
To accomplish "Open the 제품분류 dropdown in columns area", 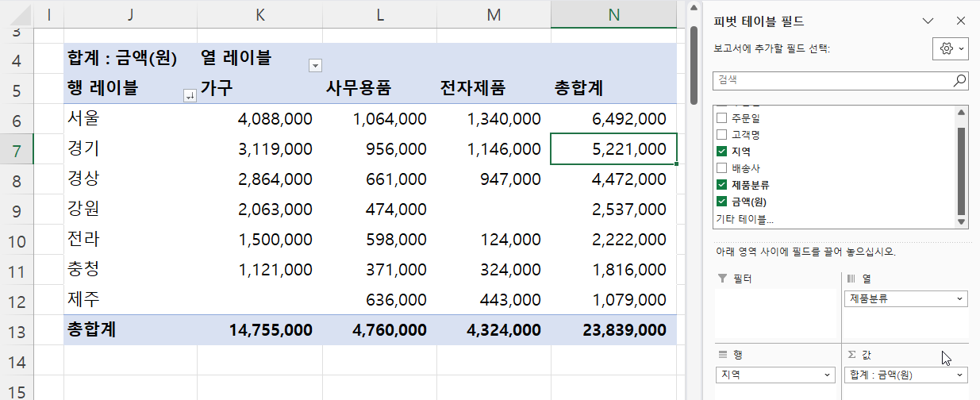I will click(x=961, y=299).
